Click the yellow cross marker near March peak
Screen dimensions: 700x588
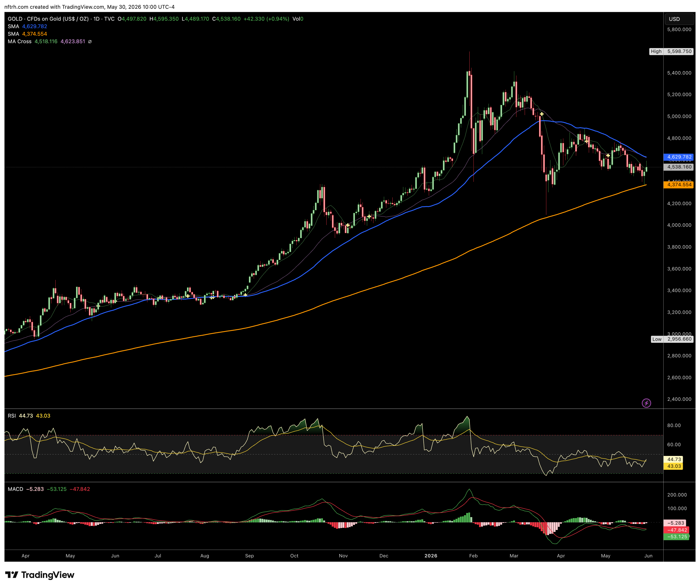pos(542,114)
